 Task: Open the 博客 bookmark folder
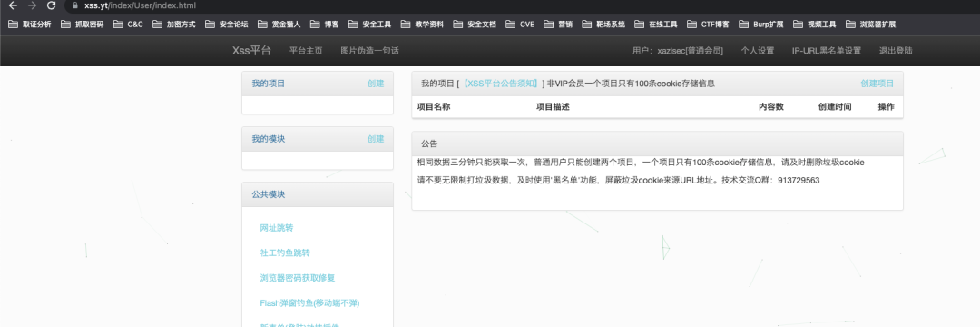pos(324,25)
